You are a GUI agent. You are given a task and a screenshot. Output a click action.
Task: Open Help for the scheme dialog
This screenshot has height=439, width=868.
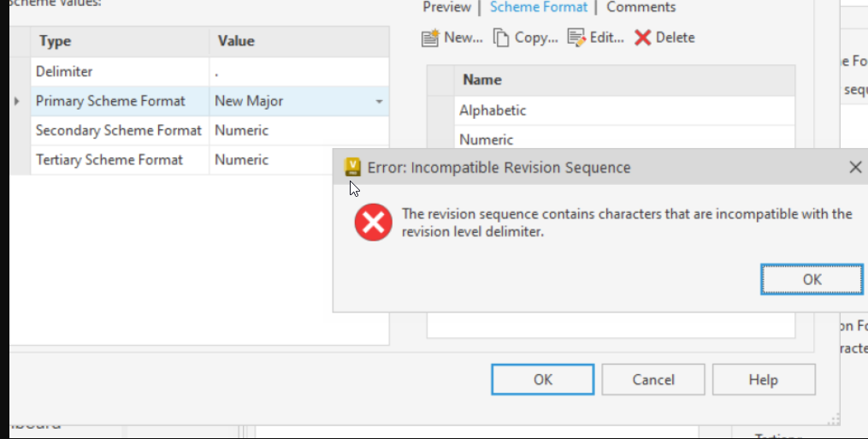point(763,379)
